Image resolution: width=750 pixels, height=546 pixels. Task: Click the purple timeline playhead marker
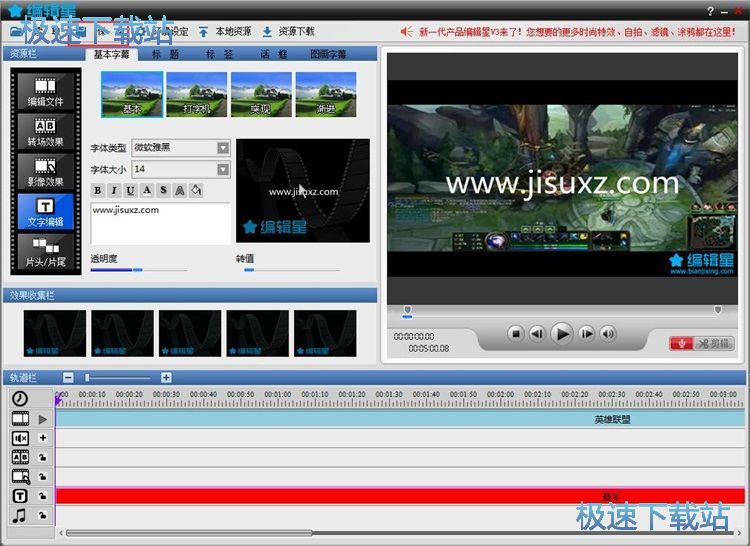coord(58,401)
